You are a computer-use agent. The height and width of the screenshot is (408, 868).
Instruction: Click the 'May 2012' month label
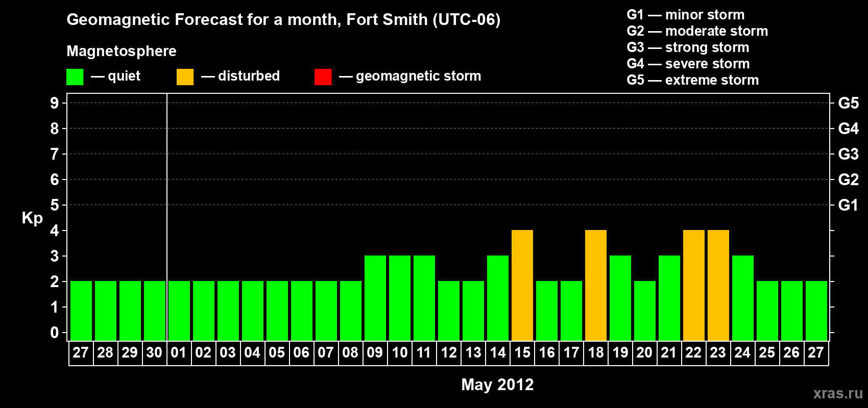497,385
